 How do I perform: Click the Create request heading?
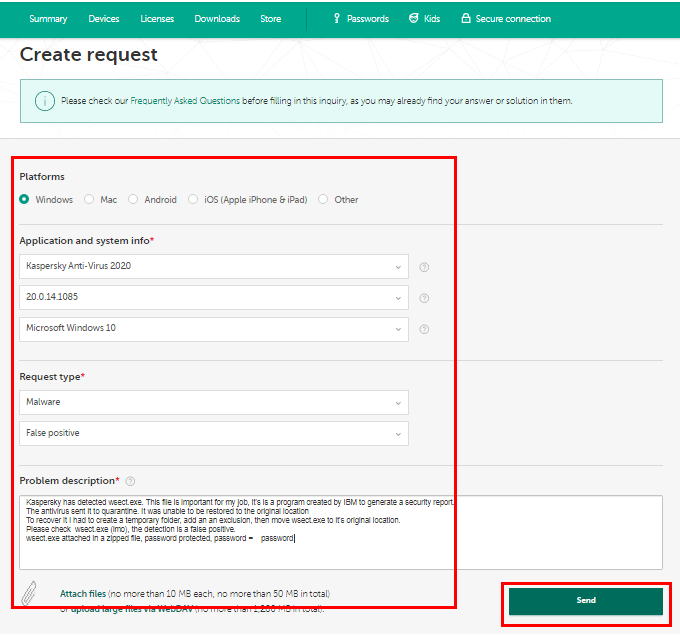[x=88, y=55]
